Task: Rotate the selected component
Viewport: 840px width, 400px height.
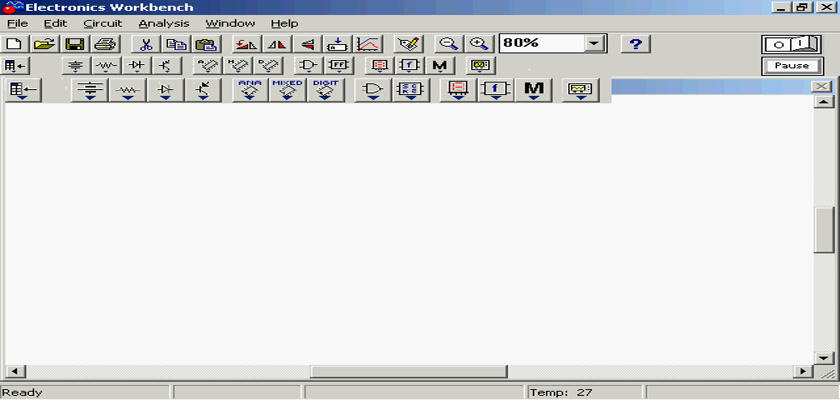Action: (246, 44)
